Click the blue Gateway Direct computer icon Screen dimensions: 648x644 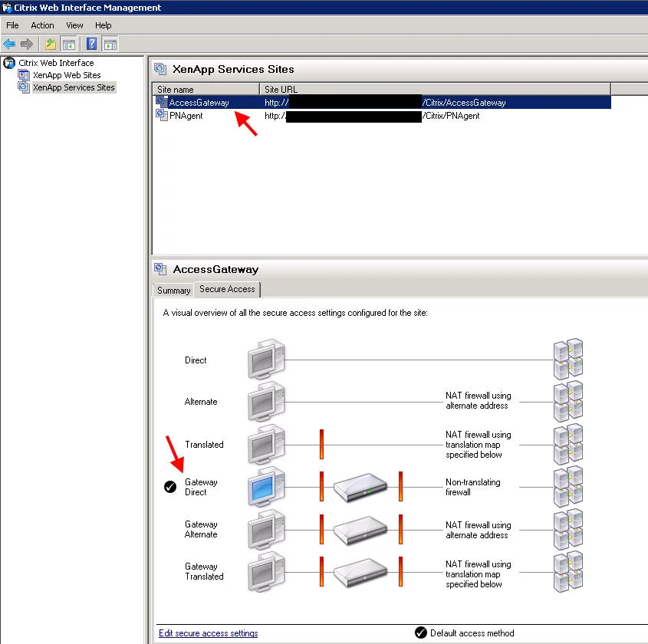(267, 487)
